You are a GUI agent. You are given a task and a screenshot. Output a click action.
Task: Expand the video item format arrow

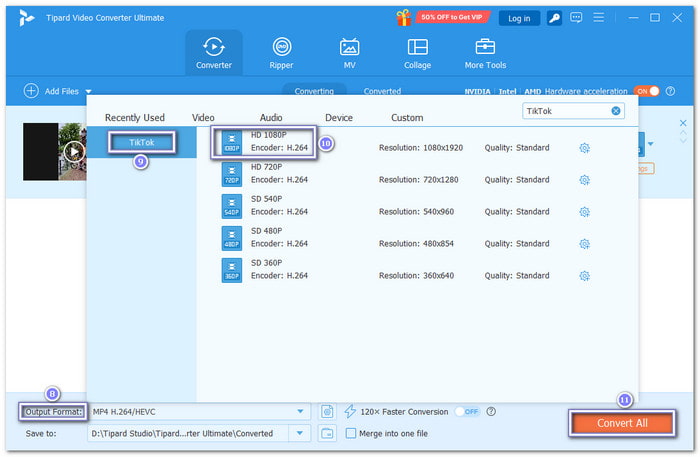pos(650,144)
